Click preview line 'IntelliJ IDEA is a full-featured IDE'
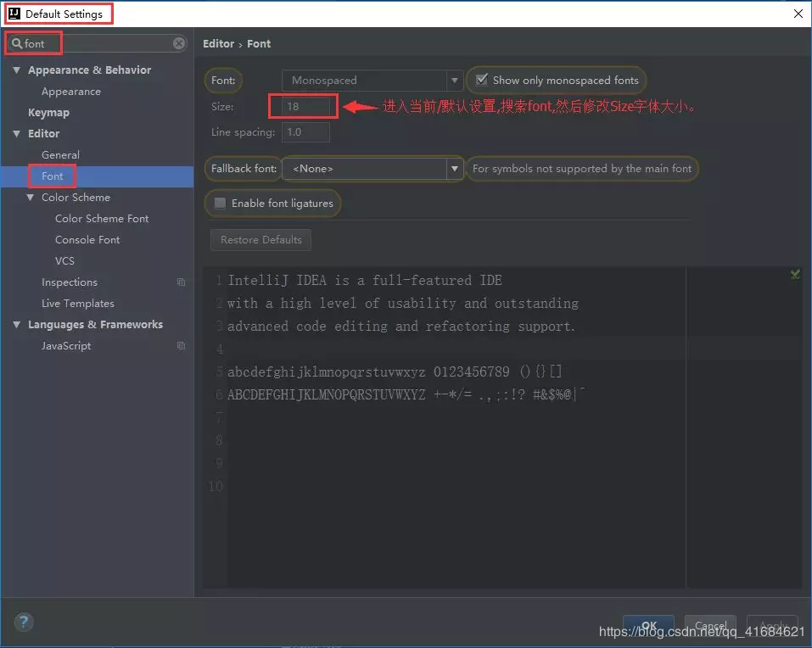This screenshot has height=648, width=812. [365, 281]
